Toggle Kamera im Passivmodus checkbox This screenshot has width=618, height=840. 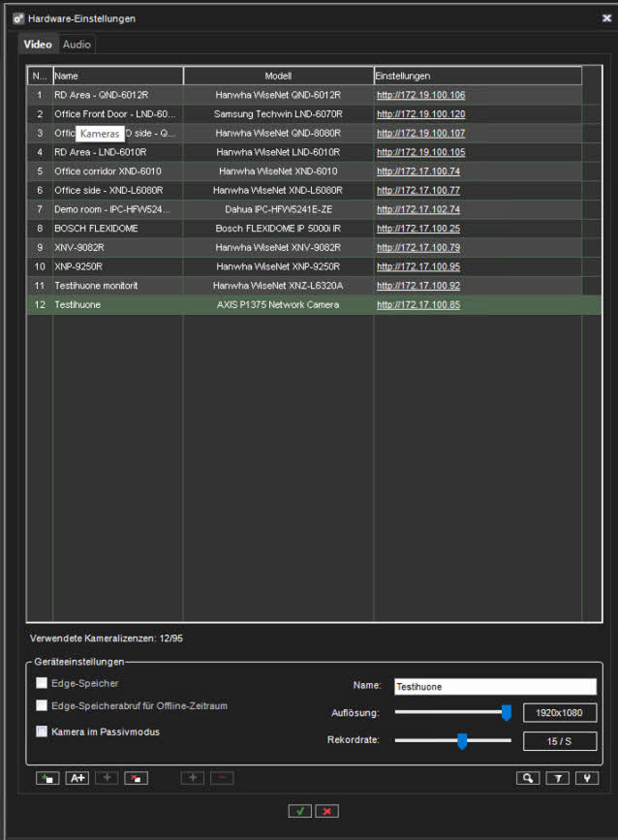pyautogui.click(x=42, y=731)
